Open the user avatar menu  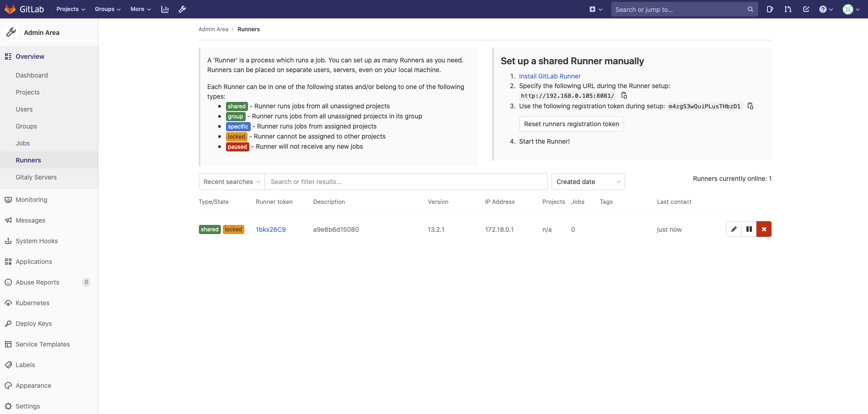[x=851, y=9]
